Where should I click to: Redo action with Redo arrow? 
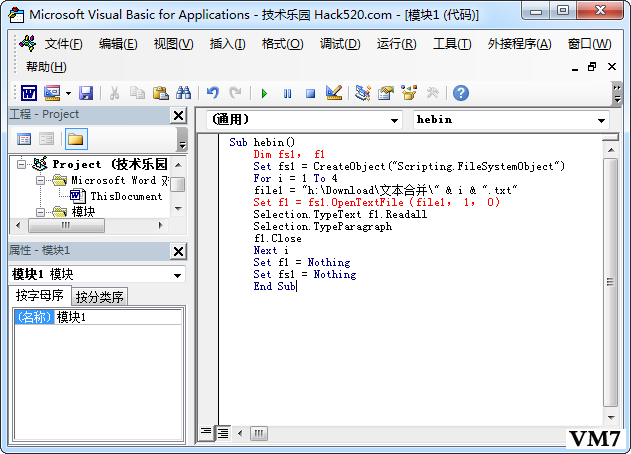pos(235,93)
